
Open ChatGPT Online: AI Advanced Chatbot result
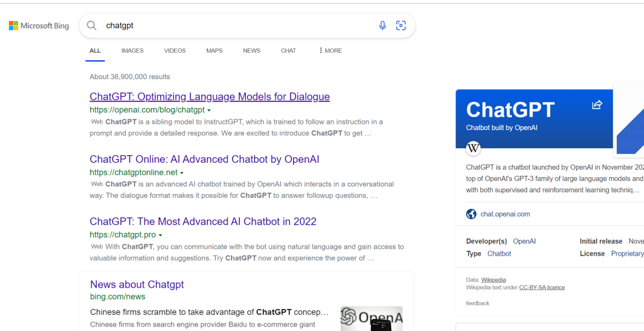tap(204, 159)
